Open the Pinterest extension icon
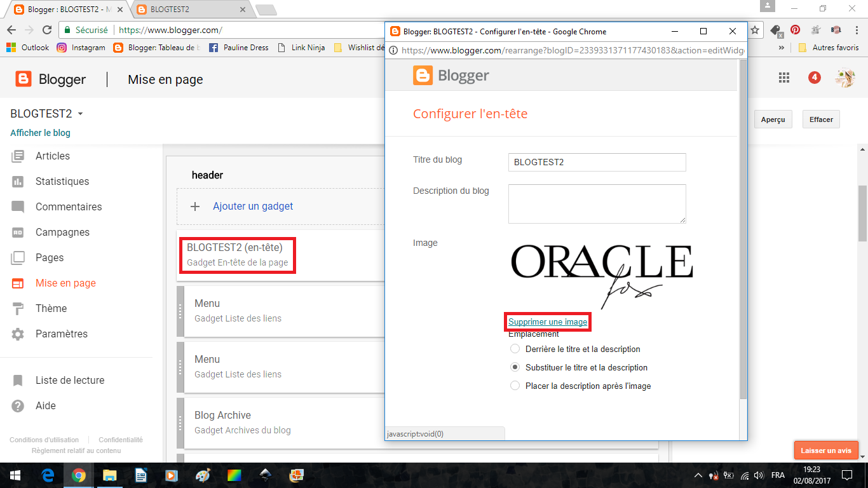Screen dimensions: 868x488 coord(795,30)
